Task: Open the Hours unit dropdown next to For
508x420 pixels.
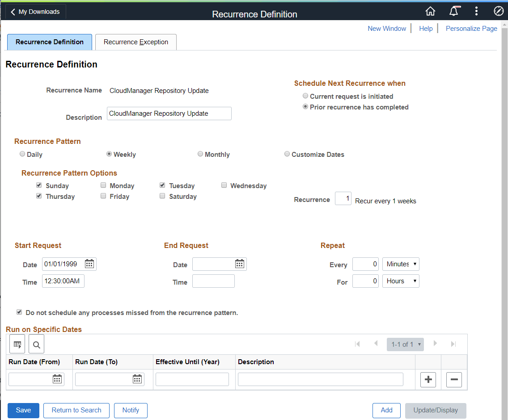Action: (x=400, y=281)
